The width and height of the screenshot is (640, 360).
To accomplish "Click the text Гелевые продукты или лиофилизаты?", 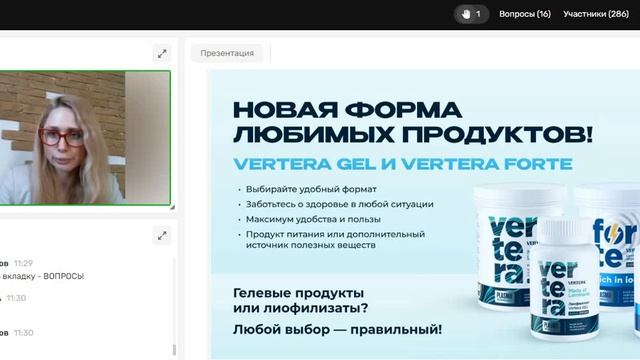I will tap(300, 300).
